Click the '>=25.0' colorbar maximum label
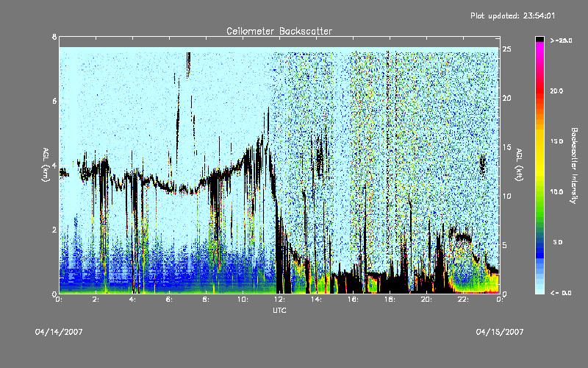588x368 pixels. pos(561,40)
